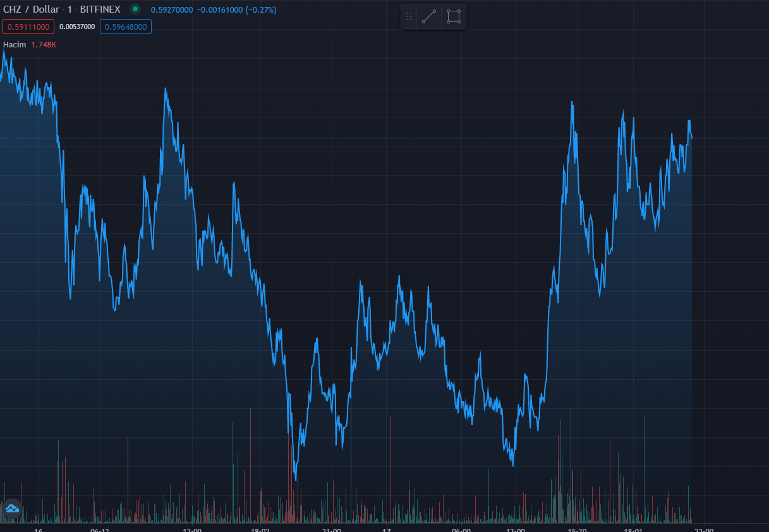Click the 06:12 time axis label
769x532 pixels.
point(99,530)
